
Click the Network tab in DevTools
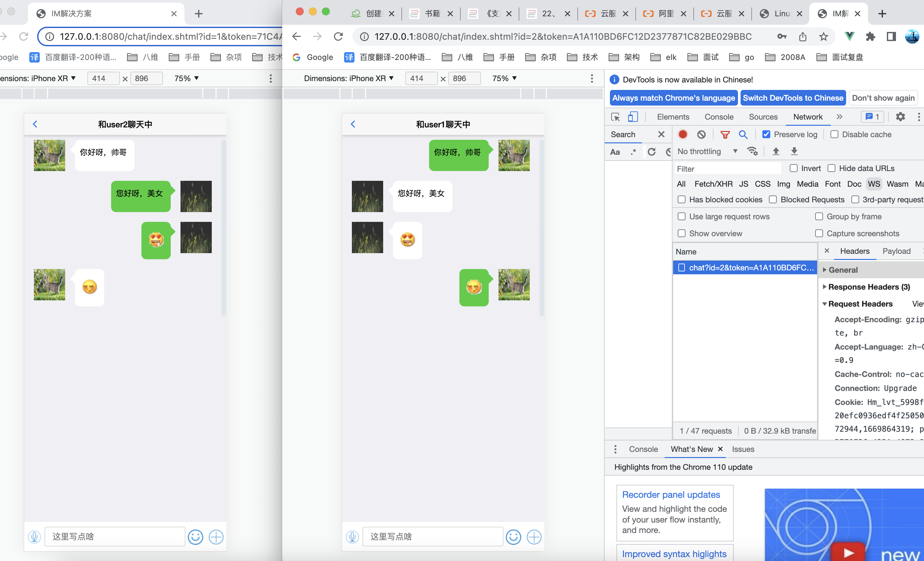click(x=808, y=116)
